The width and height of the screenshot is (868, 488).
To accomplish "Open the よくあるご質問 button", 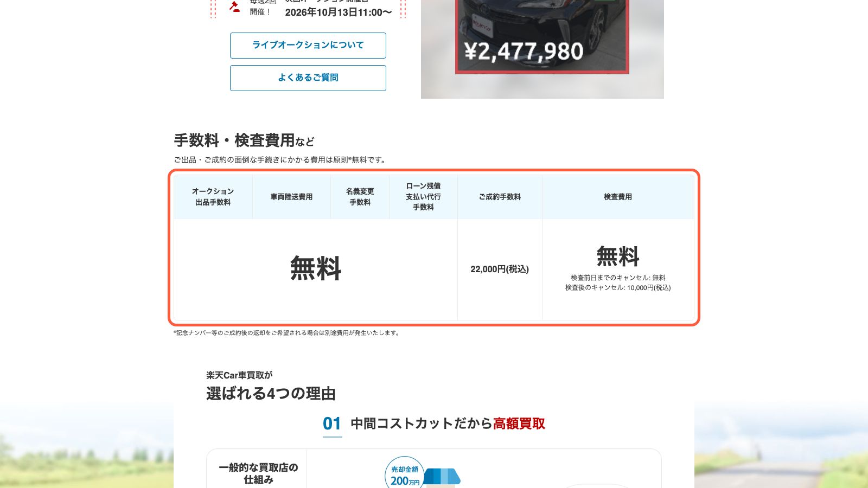I will pyautogui.click(x=308, y=78).
